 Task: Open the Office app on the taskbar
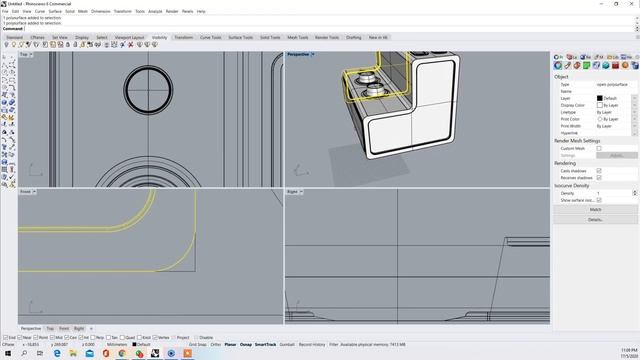tap(106, 353)
